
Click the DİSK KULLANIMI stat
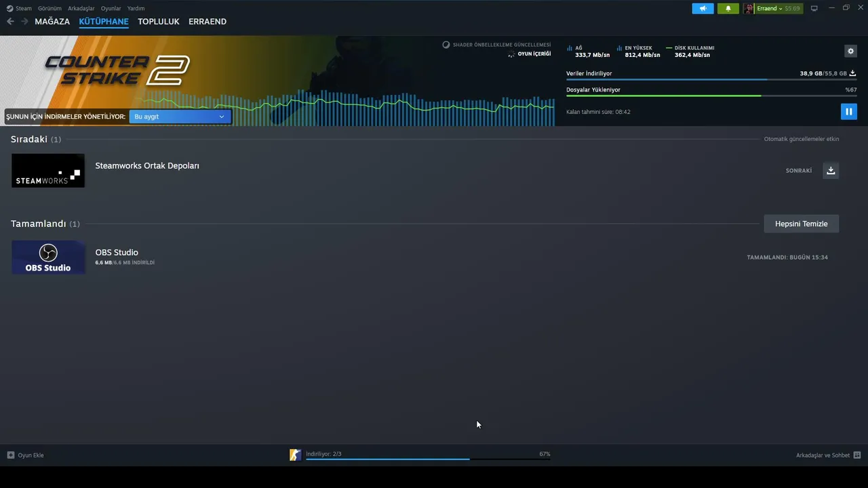click(690, 52)
